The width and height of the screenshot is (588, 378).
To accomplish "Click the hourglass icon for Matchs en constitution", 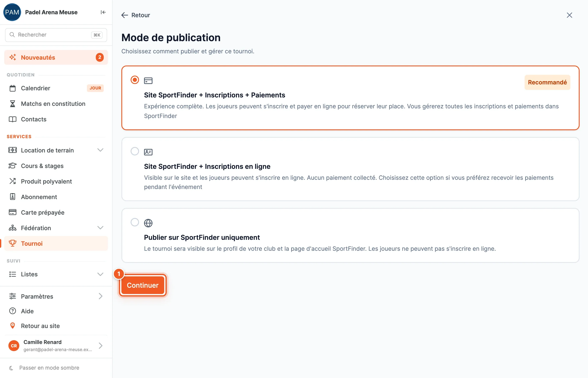I will [13, 104].
